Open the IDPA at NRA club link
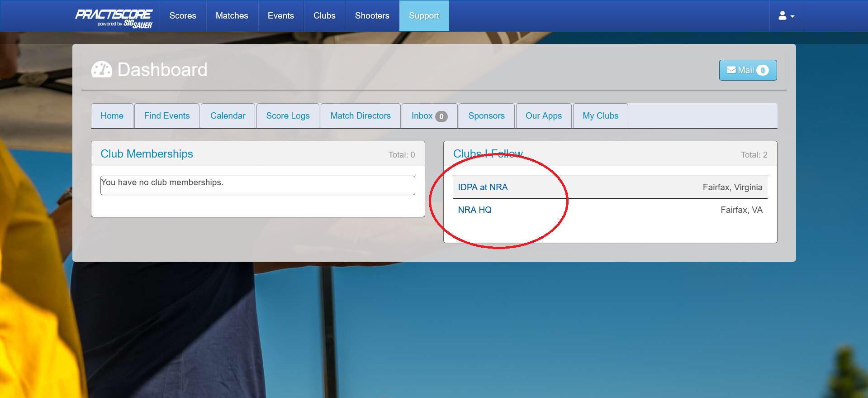Screen dimensions: 868x398 click(483, 187)
